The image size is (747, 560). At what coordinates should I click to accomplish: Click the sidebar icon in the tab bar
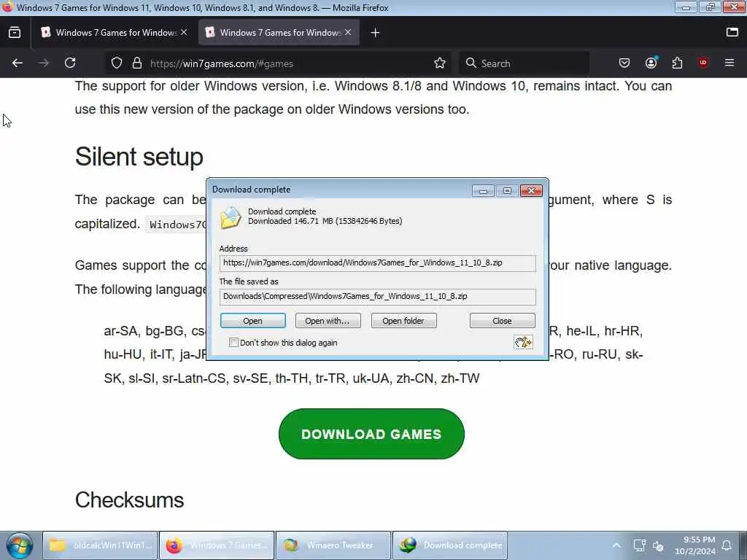tap(732, 32)
